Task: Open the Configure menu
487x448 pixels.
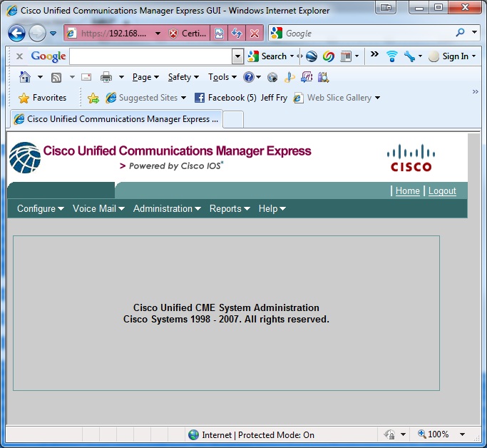Action: click(x=41, y=209)
